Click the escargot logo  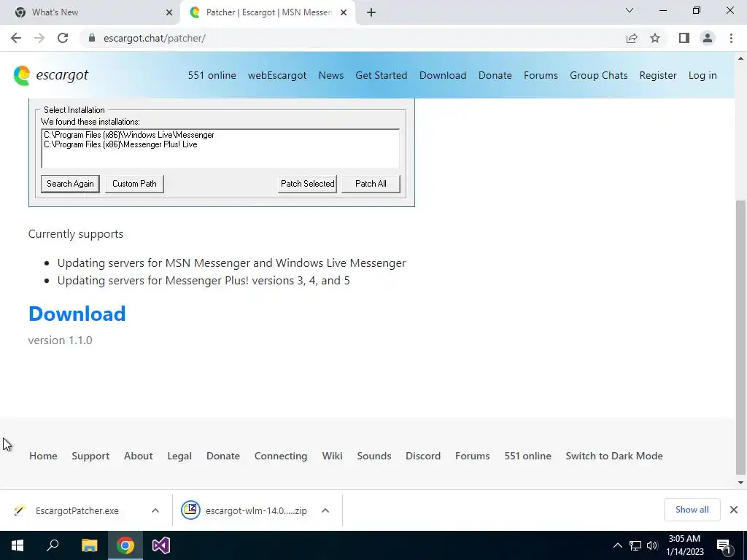pyautogui.click(x=51, y=75)
